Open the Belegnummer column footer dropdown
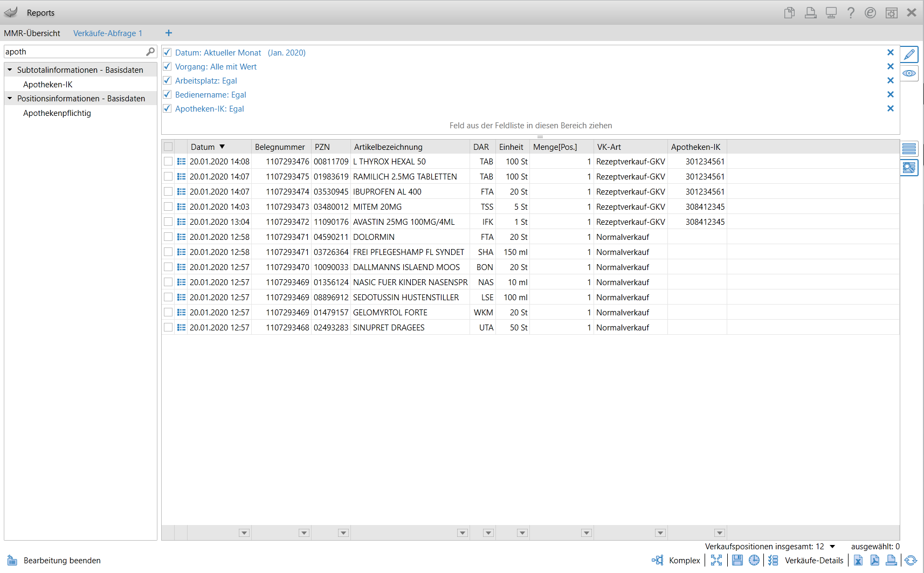The image size is (924, 573). coord(304,533)
